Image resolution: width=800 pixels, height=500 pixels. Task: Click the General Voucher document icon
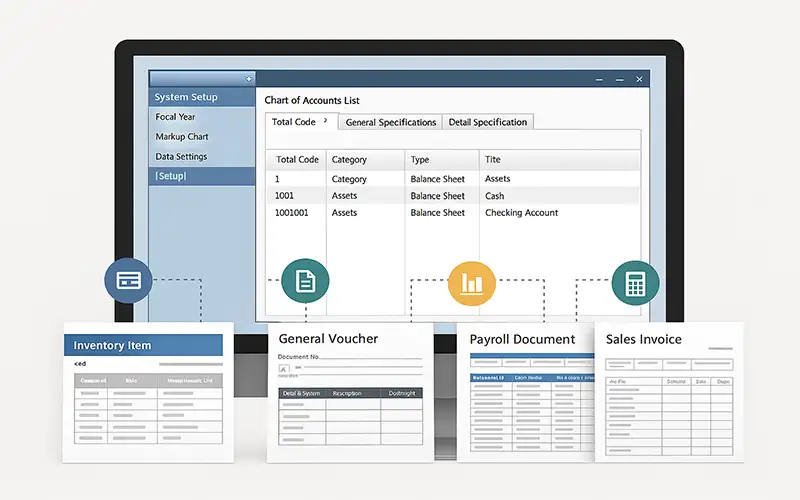pos(304,281)
